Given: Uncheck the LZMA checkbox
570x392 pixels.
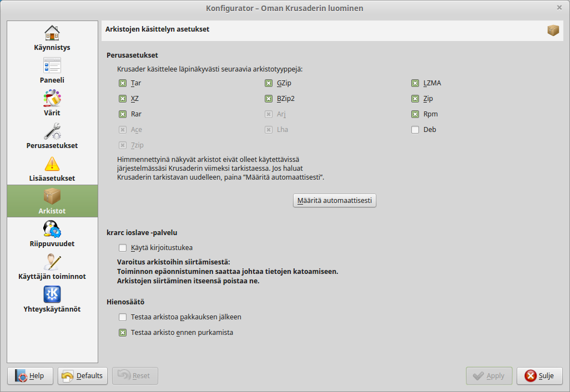Looking at the screenshot, I should click(x=415, y=83).
